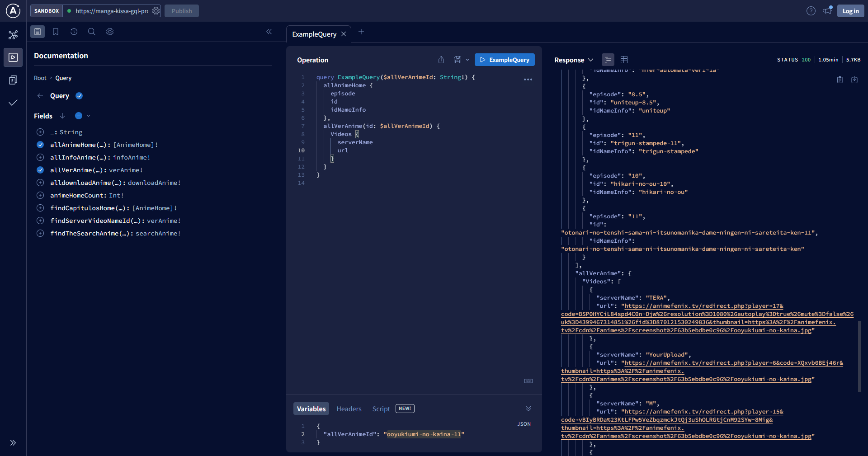
Task: Collapse the variables panel chevrons
Action: point(528,409)
